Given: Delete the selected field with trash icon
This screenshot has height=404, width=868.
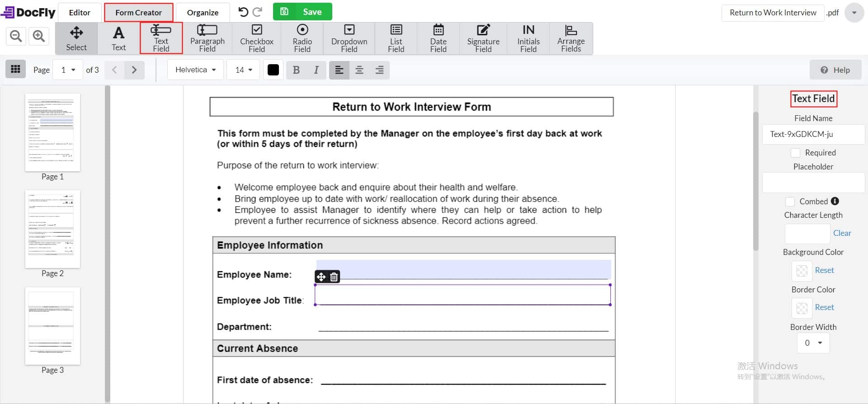Looking at the screenshot, I should point(334,277).
